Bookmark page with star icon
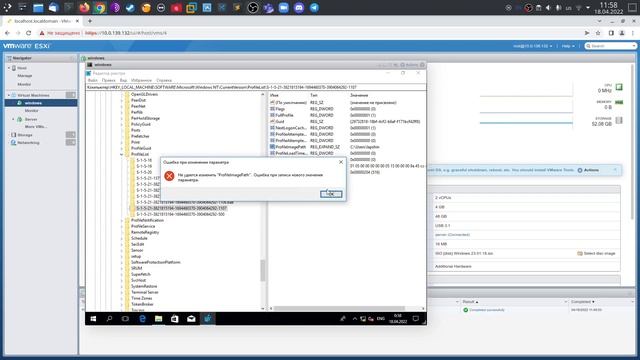The image size is (640, 360). [x=598, y=33]
